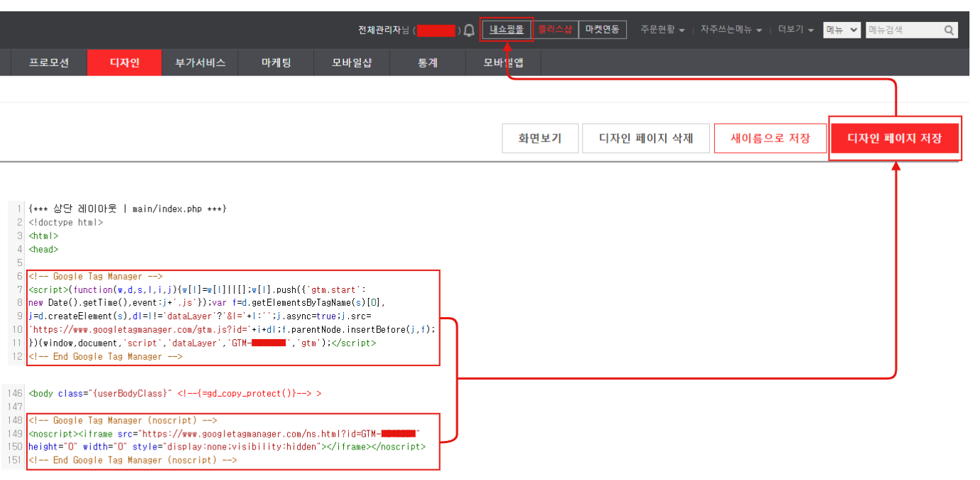The image size is (980, 480).
Task: Click the noscript iframe src line
Action: pyautogui.click(x=225, y=434)
